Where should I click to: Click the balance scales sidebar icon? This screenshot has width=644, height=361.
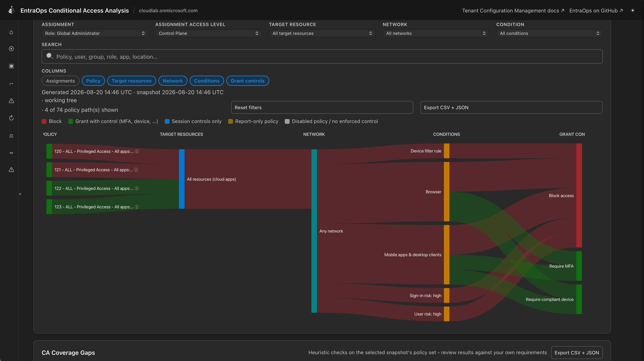(x=11, y=136)
